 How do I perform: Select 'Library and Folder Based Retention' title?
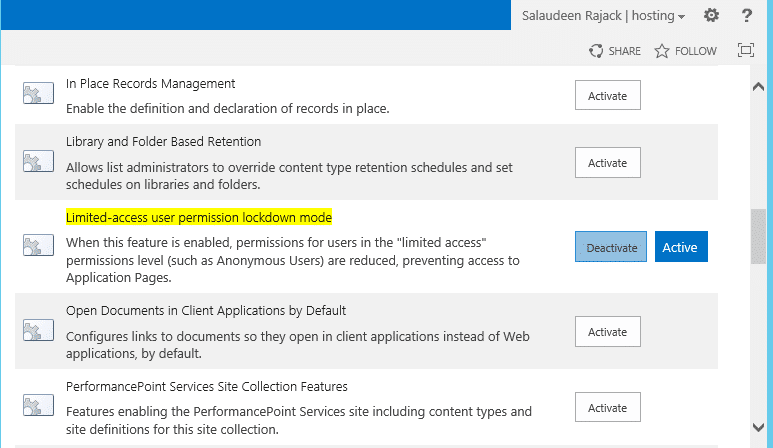(x=163, y=141)
